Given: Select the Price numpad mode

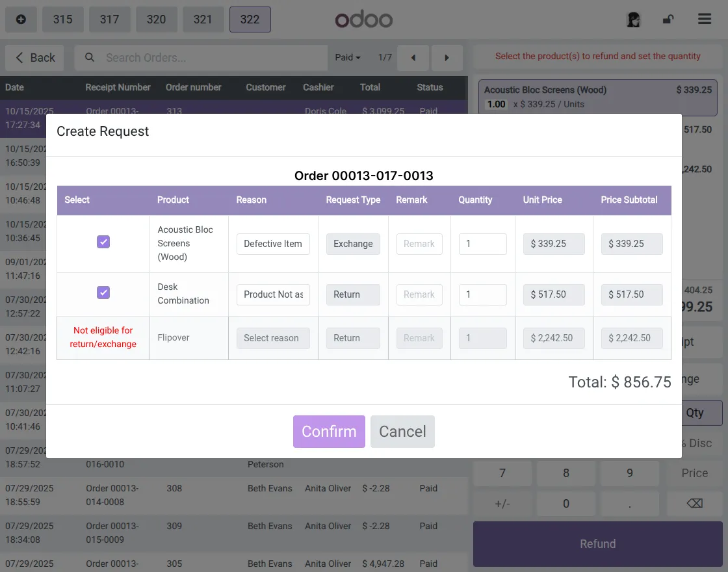Looking at the screenshot, I should [695, 473].
